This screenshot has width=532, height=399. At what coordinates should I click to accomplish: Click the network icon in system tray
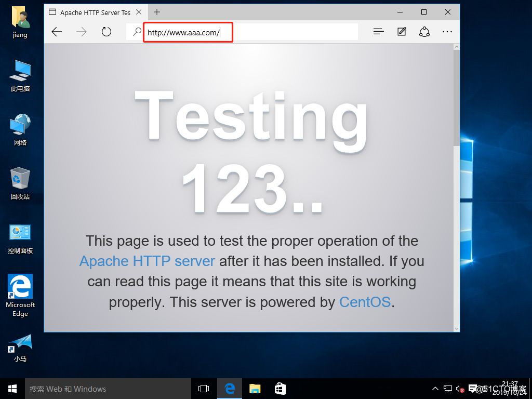point(448,389)
